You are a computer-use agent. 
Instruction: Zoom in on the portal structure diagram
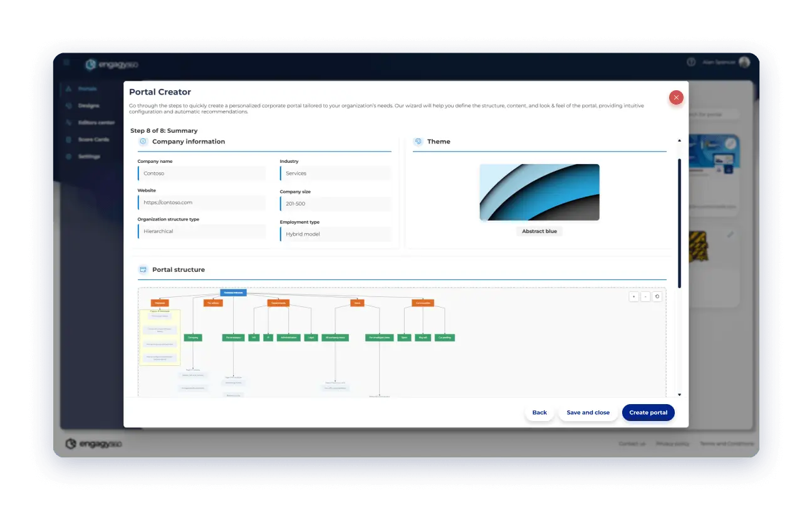coord(633,296)
